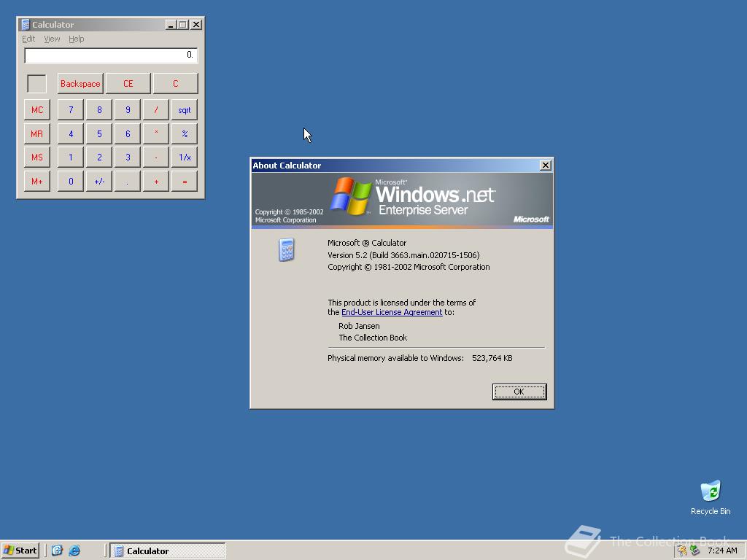Screen dimensions: 747x560
Task: Click the calculator icon in About dialog
Action: point(286,249)
